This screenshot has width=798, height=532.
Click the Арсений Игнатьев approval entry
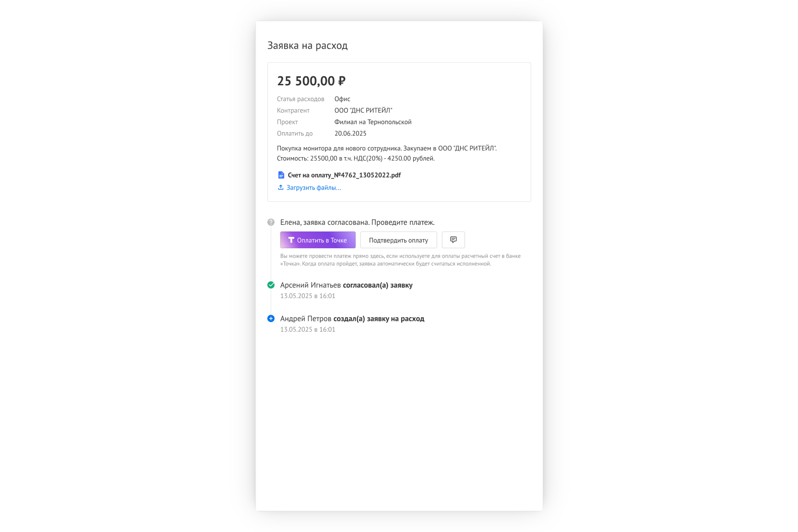click(x=346, y=285)
